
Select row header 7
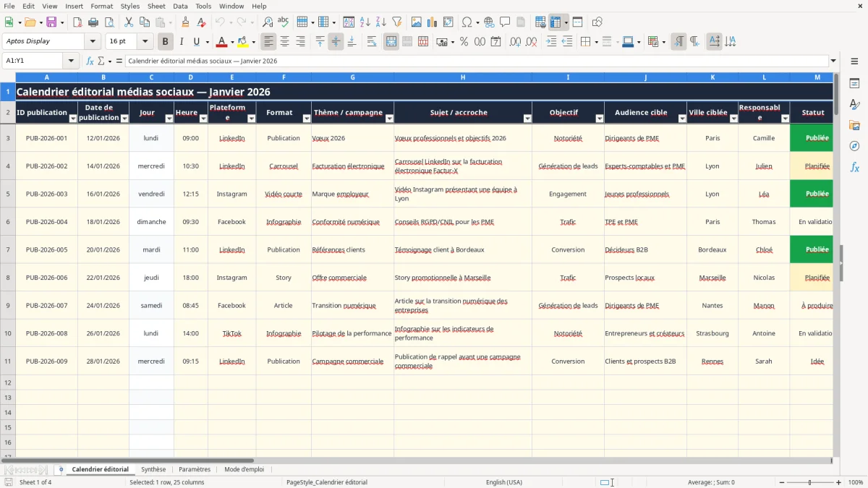click(x=8, y=249)
